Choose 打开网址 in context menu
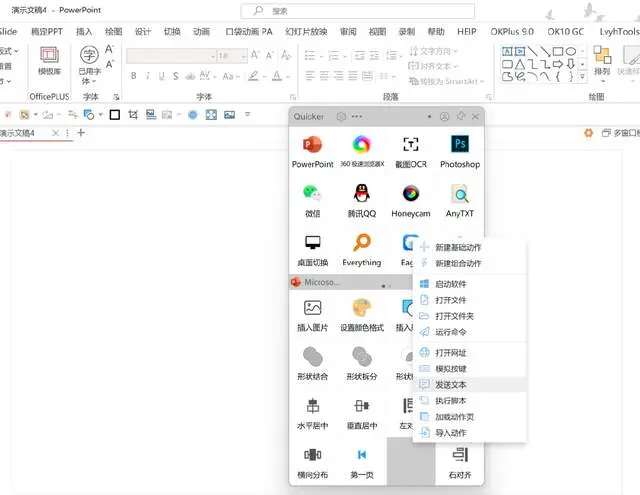 click(x=469, y=353)
